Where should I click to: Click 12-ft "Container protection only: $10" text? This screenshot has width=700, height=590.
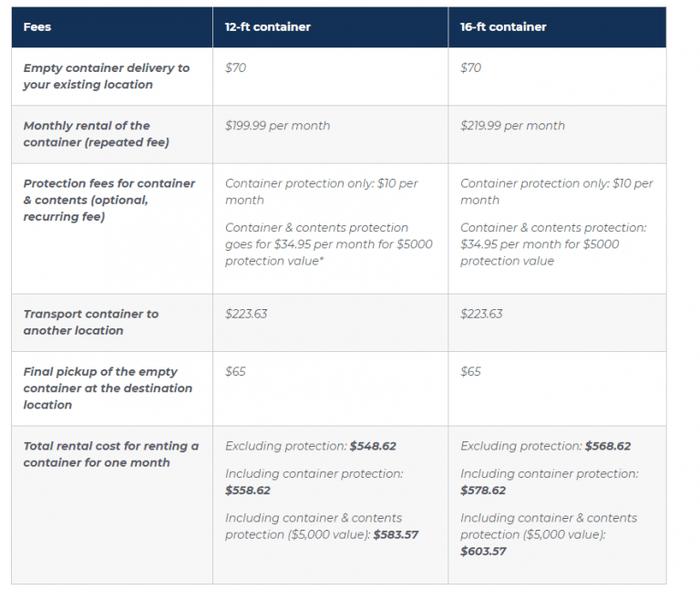pyautogui.click(x=321, y=191)
